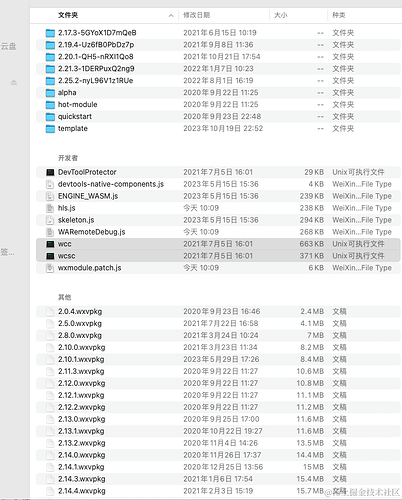Select the DevToolProtector executable icon

50,172
